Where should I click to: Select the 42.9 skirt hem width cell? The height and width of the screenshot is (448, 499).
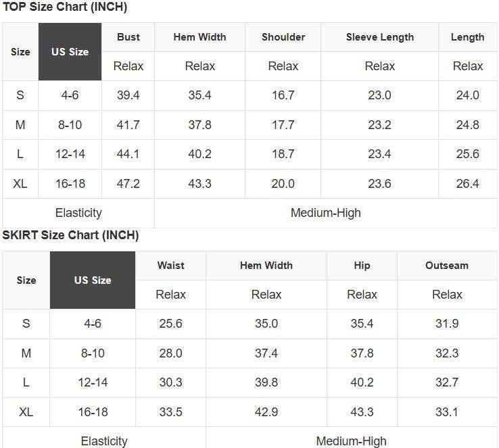coord(266,412)
